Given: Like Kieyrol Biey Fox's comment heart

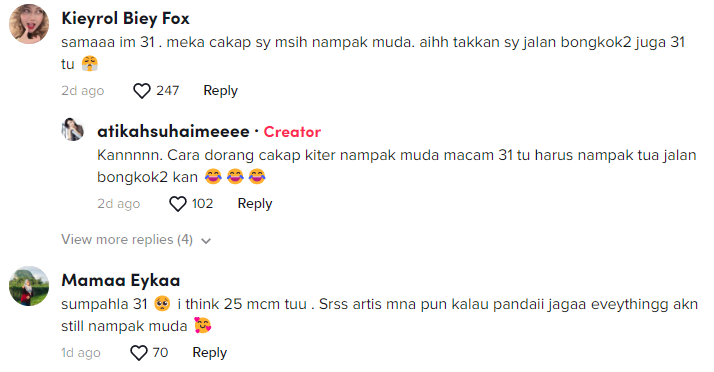Looking at the screenshot, I should click(x=142, y=91).
